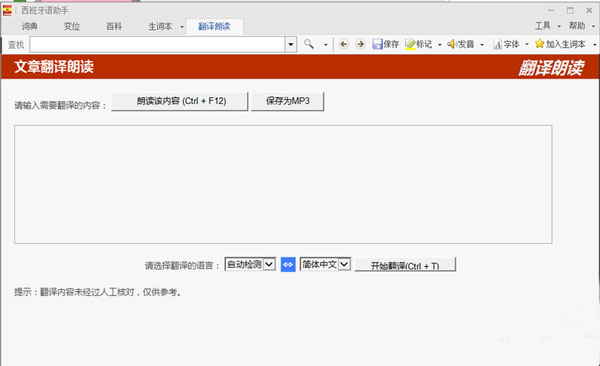Open the 帮助 menu
The height and width of the screenshot is (366, 600).
[x=577, y=26]
